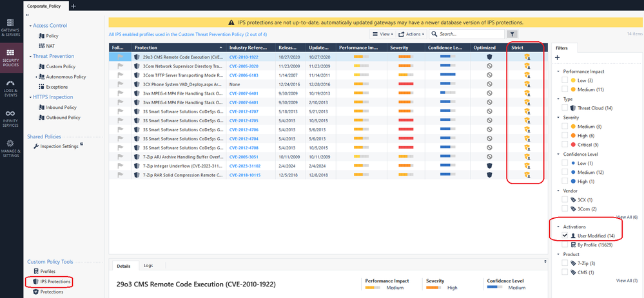This screenshot has height=298, width=644.
Task: Open Logs & Events view
Action: tap(10, 86)
